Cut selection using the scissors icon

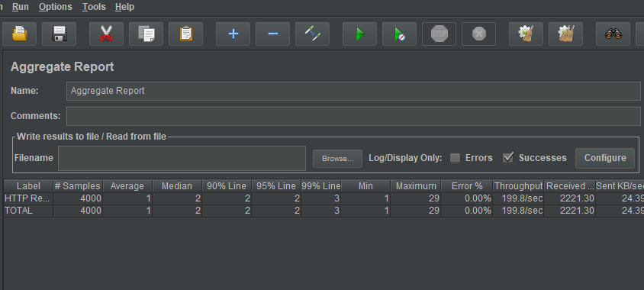(x=106, y=34)
